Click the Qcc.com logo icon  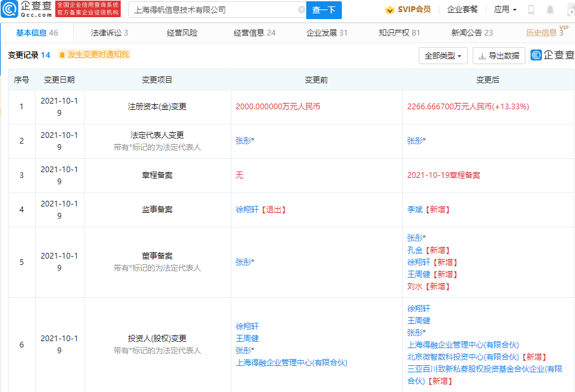point(9,9)
